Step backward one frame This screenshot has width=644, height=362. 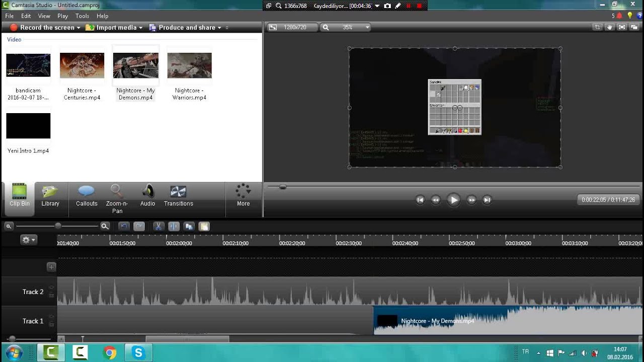pos(436,200)
